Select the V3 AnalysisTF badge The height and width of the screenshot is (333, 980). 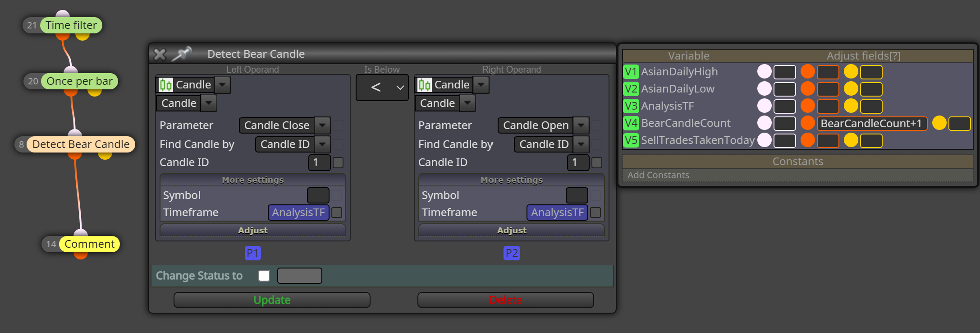point(631,106)
